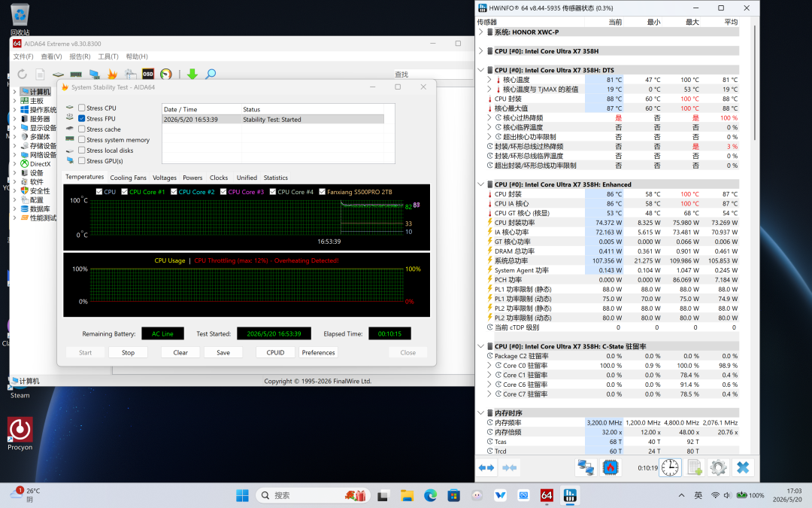Switch to Voltages tab

click(x=165, y=178)
